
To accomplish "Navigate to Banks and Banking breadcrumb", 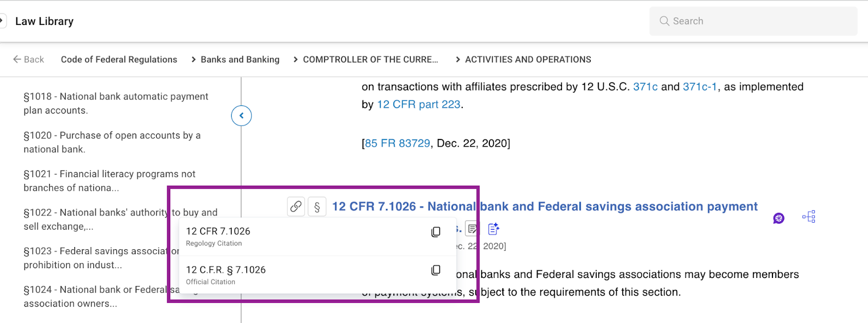I will [x=240, y=60].
